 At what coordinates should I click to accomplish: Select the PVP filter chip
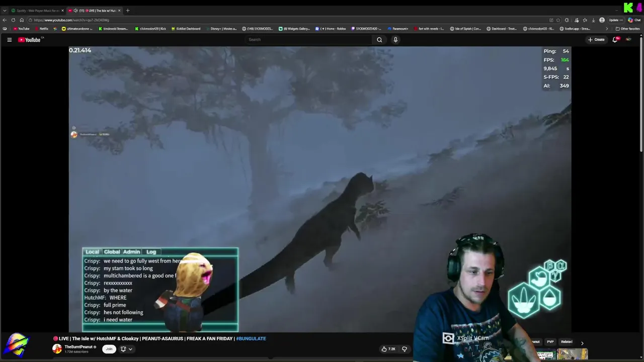click(550, 342)
